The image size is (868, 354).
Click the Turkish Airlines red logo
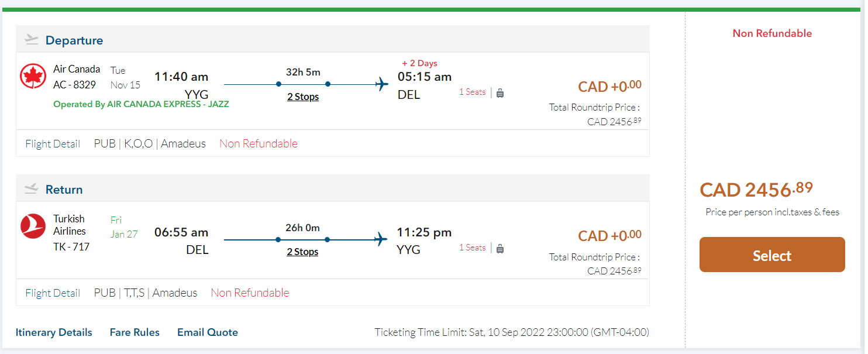coord(33,226)
